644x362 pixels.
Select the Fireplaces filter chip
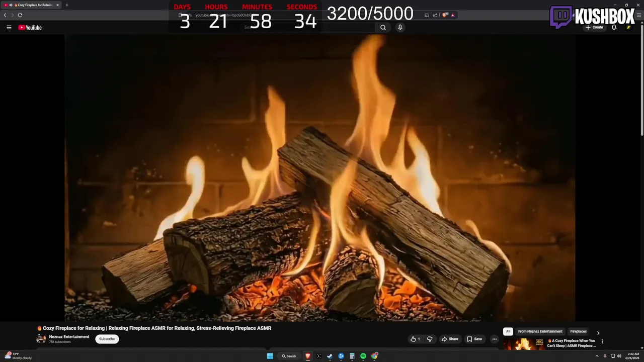coord(578,331)
